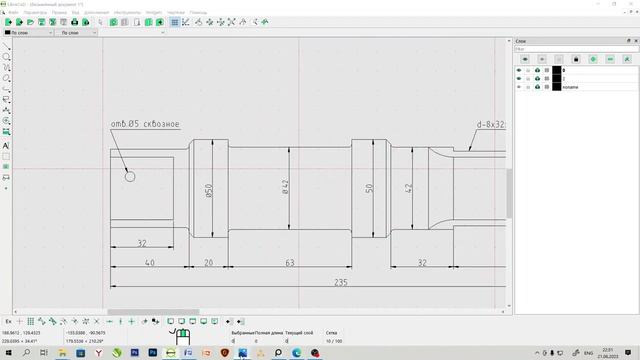Open the Вид menu
Screen dimensions: 640x360
76,13
